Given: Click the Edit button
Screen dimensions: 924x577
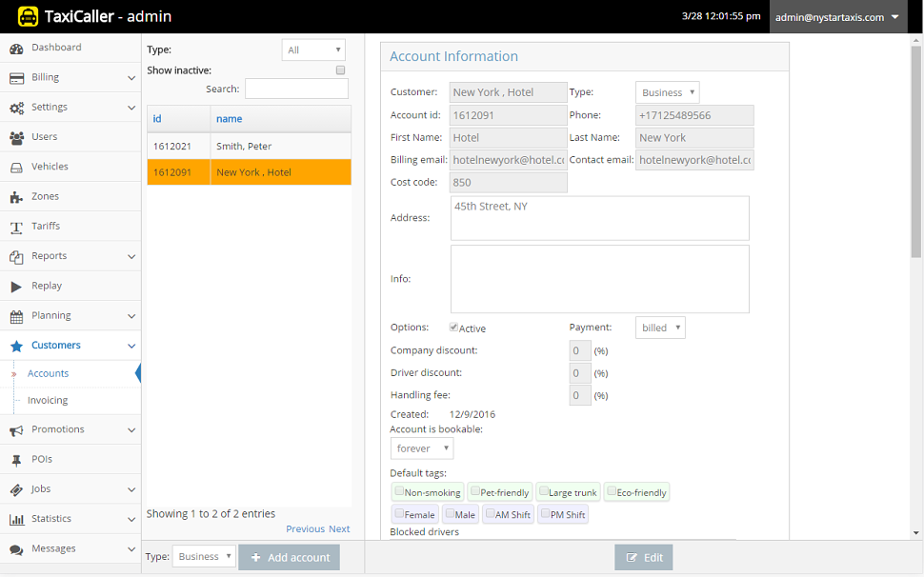Looking at the screenshot, I should tap(643, 557).
